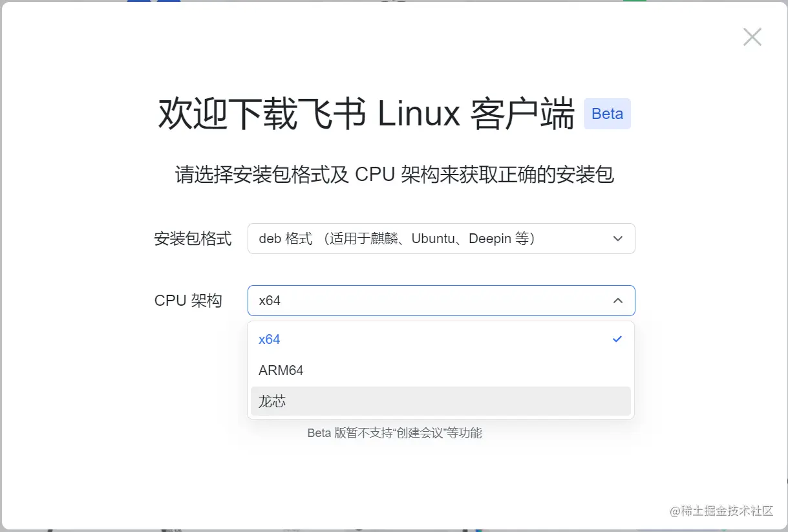Image resolution: width=788 pixels, height=532 pixels.
Task: Click the gray icon at dialog top center edge
Action: (x=394, y=1)
